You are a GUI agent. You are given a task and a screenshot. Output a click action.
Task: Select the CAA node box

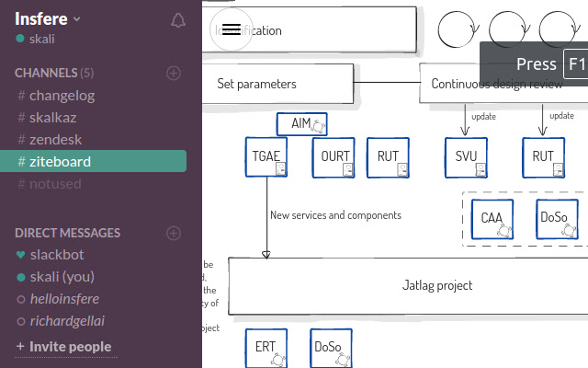(492, 219)
